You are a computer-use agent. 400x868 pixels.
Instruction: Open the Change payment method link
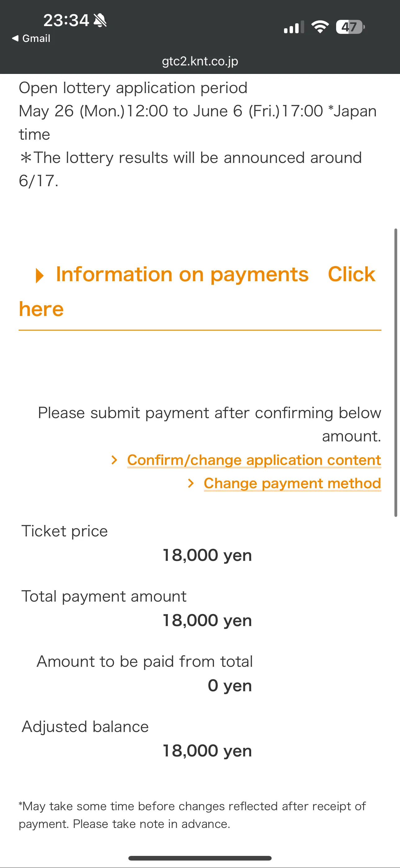coord(292,483)
